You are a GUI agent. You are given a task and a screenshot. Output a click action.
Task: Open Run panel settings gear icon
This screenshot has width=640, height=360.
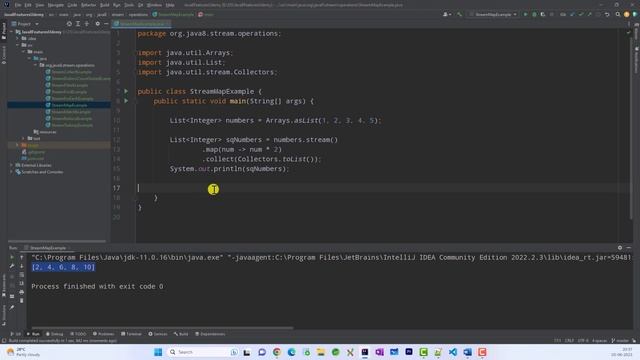pos(620,247)
